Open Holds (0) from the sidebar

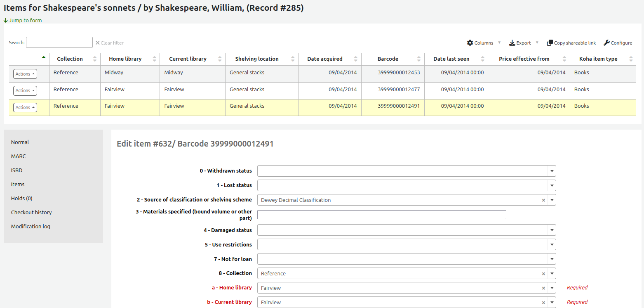coord(21,198)
